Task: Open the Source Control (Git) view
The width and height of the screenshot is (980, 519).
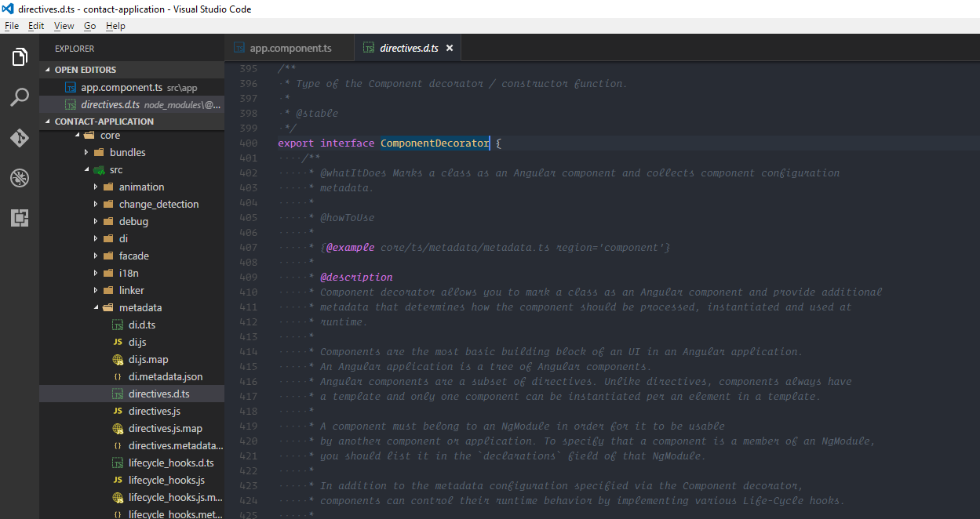Action: pos(20,138)
